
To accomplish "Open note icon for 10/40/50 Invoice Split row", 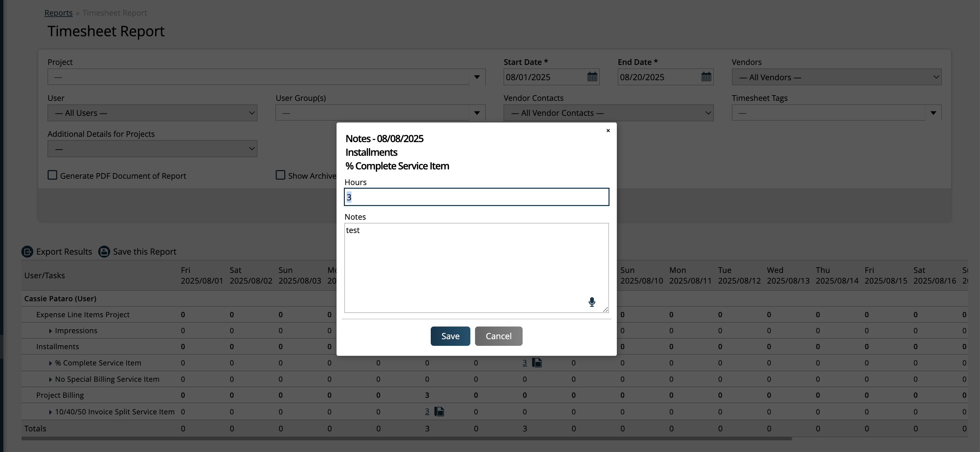I will 439,411.
